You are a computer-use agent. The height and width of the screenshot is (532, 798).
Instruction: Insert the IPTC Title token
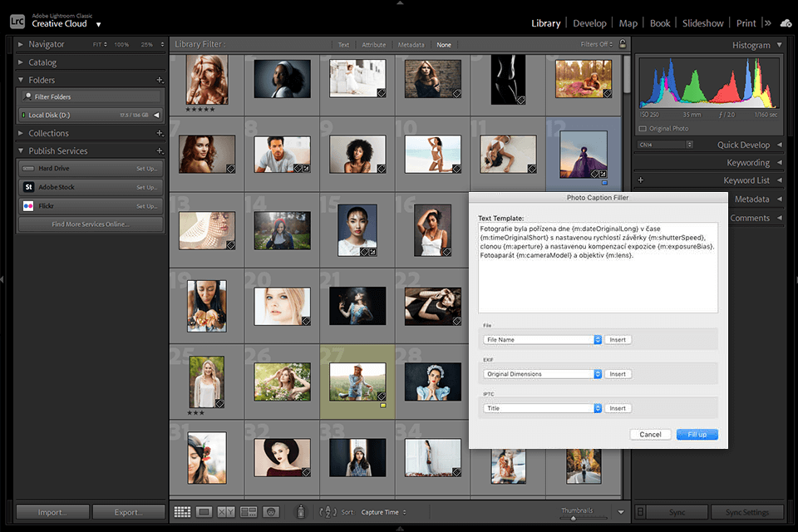(x=618, y=408)
